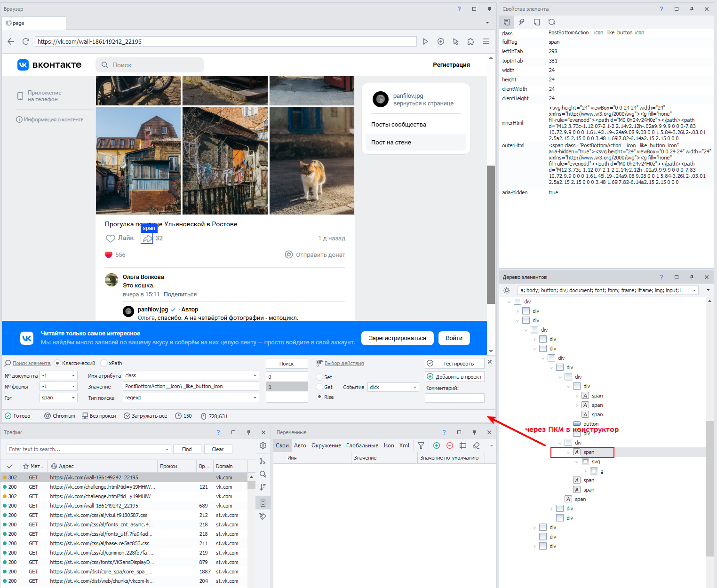The width and height of the screenshot is (717, 588).
Task: Select the button node in element tree
Action: click(591, 424)
